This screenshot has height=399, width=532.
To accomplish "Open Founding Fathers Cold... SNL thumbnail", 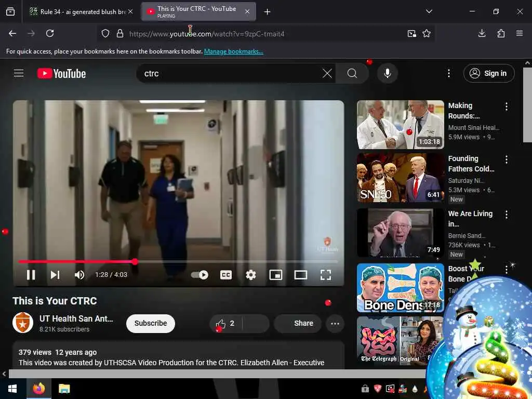I will click(401, 178).
